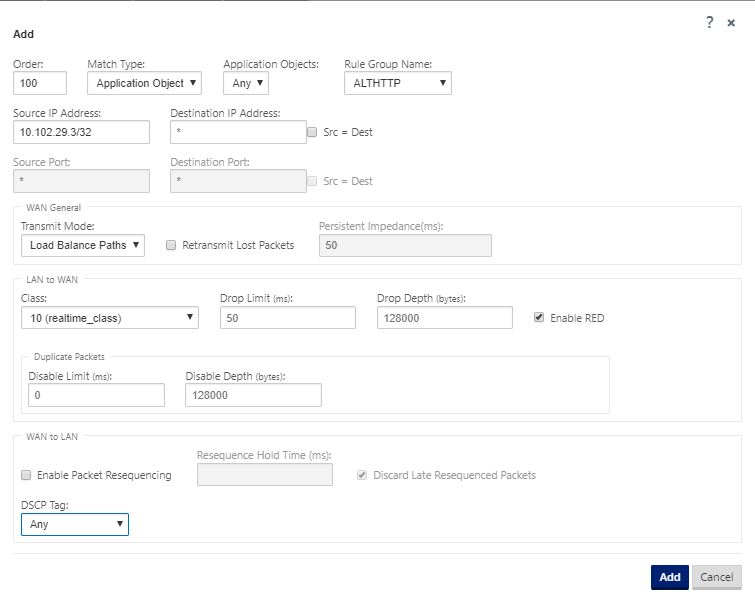Enable Retransmit Lost Packets checkbox
755x604 pixels.
171,245
